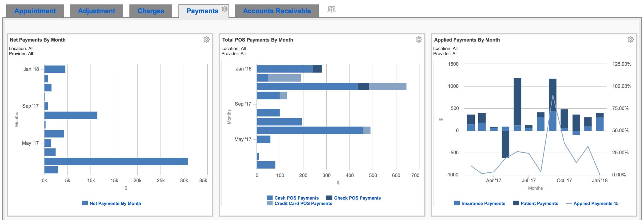Screen dimensions: 644x220
Task: Click the longest bar in Net Payments chart
Action: 116,161
